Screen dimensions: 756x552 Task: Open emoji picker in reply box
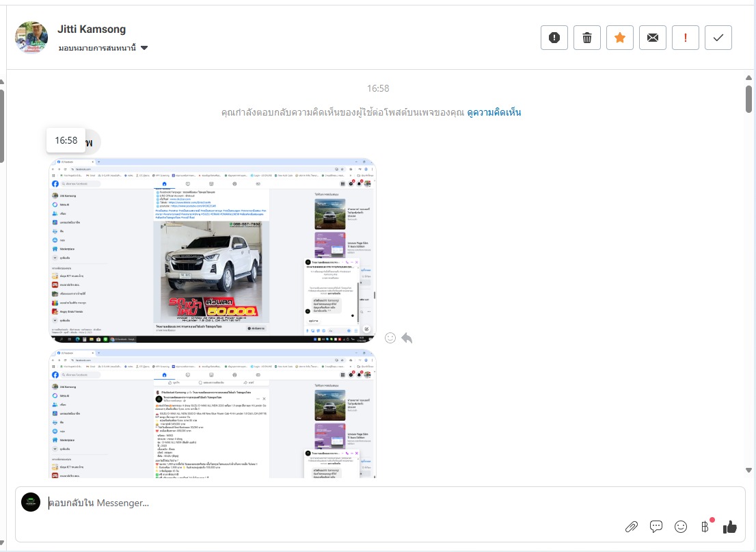point(681,527)
